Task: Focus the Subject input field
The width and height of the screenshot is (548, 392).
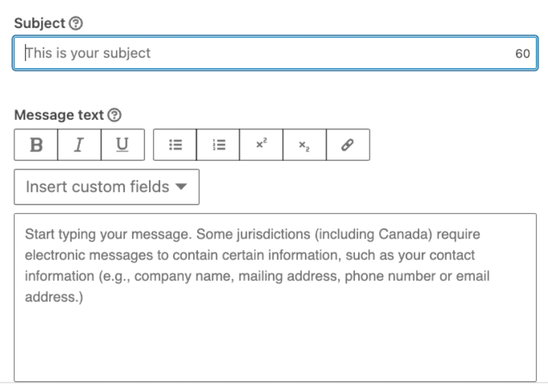Action: [x=268, y=52]
